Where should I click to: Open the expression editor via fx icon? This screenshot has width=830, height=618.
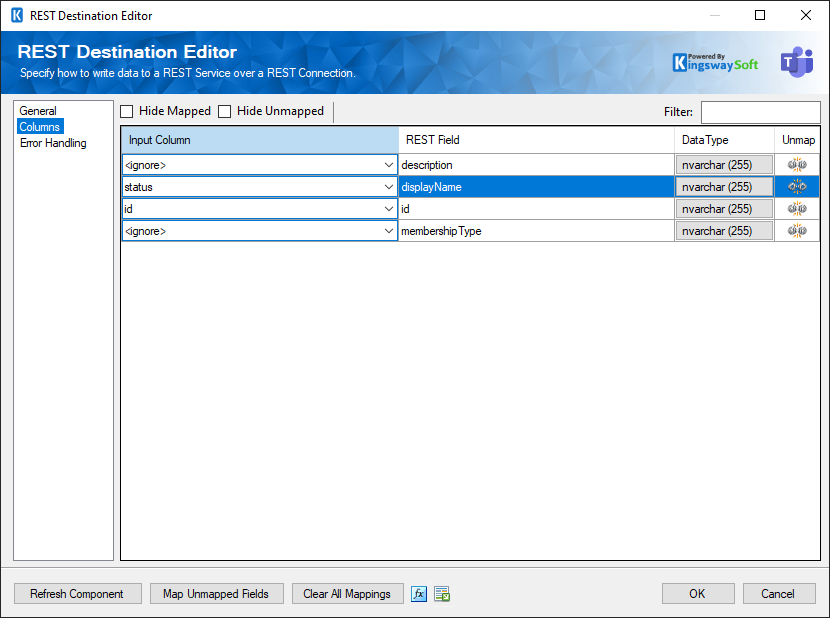point(419,593)
